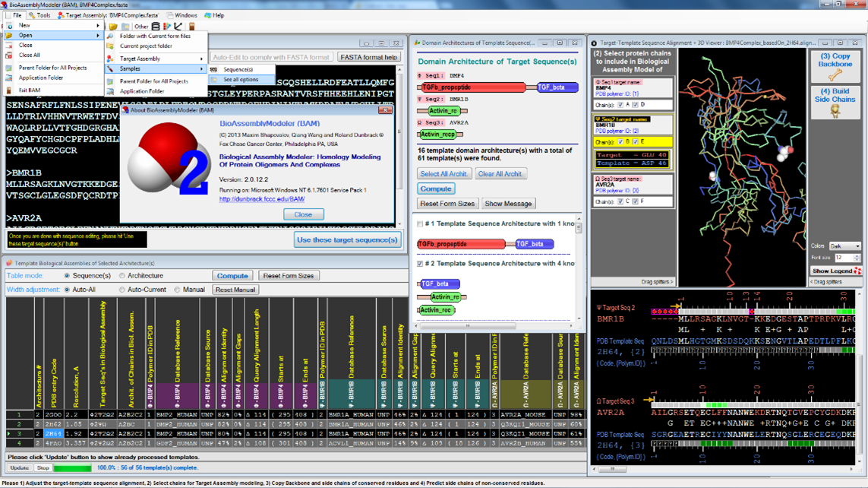Select Manual width adjustment radio
This screenshot has width=868, height=488.
pyautogui.click(x=177, y=290)
